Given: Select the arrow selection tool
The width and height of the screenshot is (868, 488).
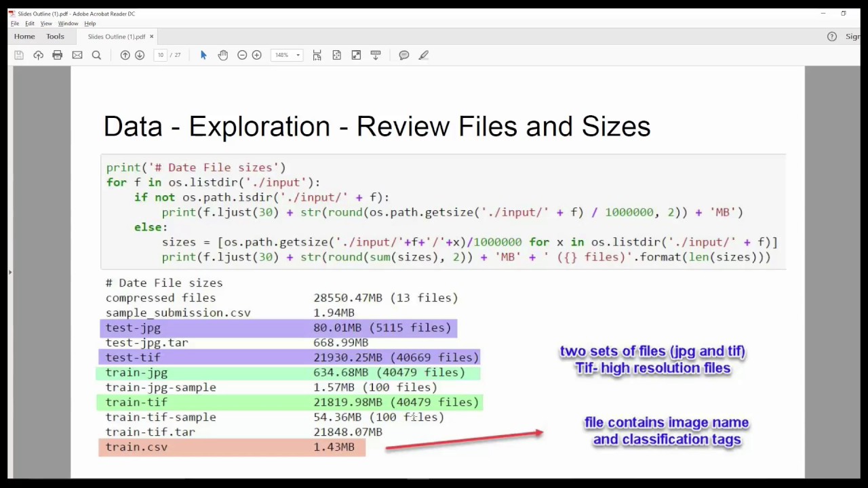Looking at the screenshot, I should pos(203,55).
